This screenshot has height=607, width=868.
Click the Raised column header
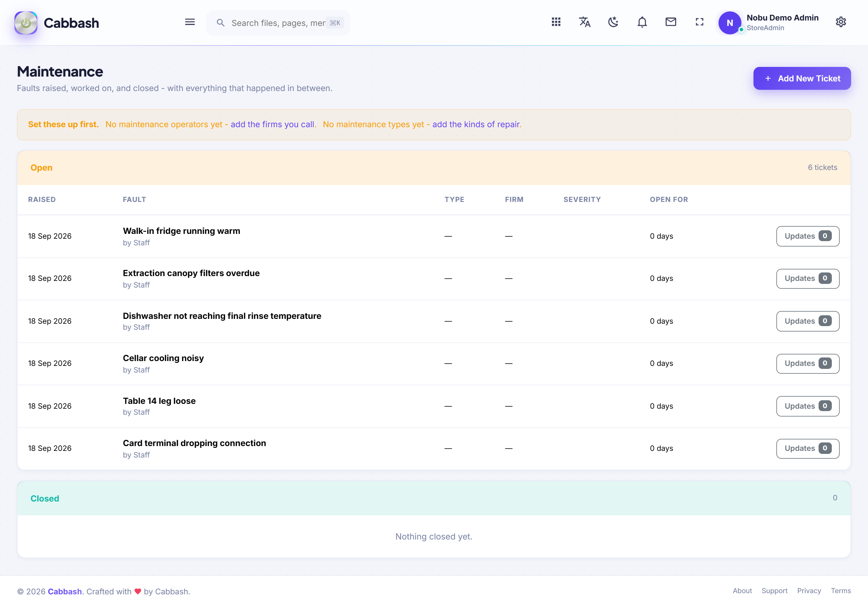pyautogui.click(x=42, y=200)
